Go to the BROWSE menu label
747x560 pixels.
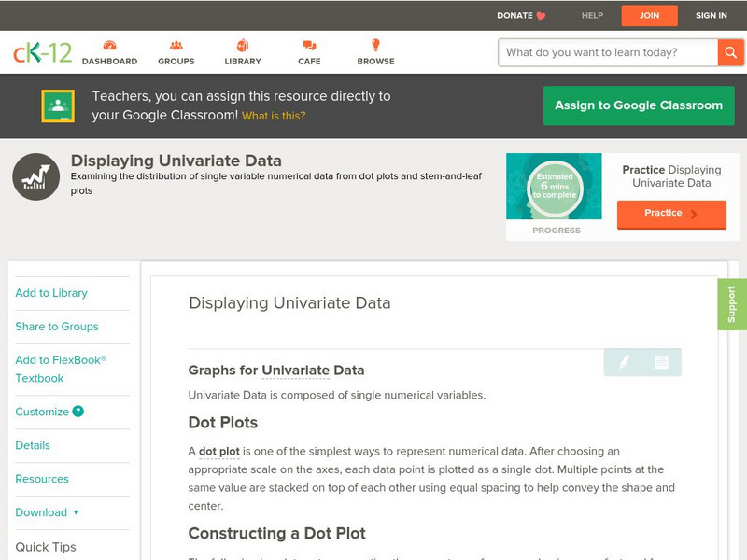[x=376, y=62]
